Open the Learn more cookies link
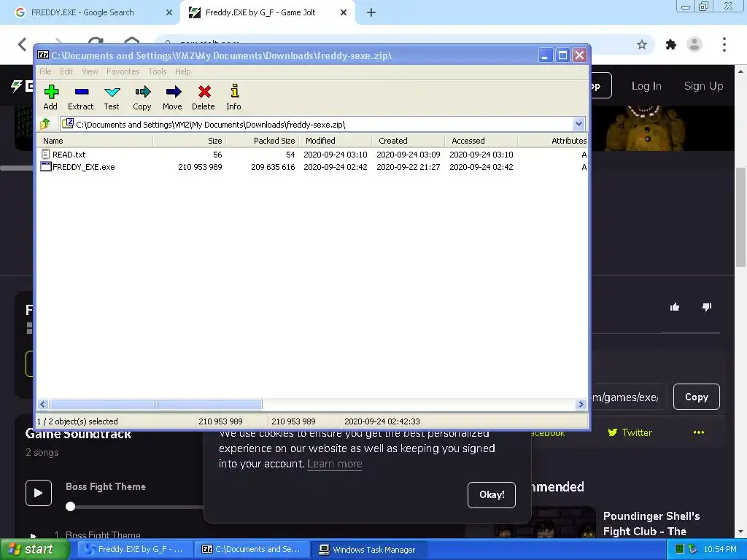This screenshot has height=560, width=747. tap(334, 464)
